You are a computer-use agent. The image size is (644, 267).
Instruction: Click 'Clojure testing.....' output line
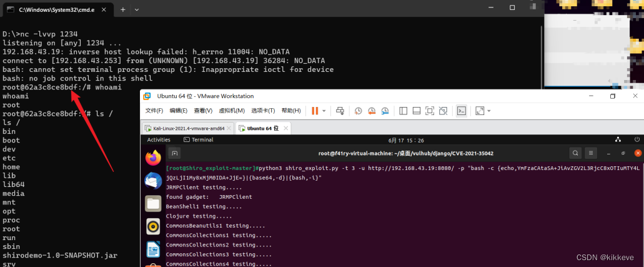pos(199,216)
